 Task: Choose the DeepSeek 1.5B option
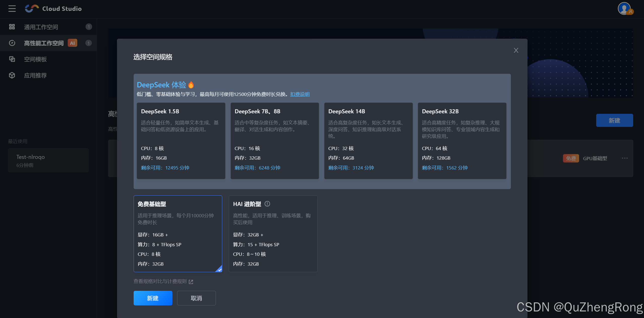click(181, 140)
